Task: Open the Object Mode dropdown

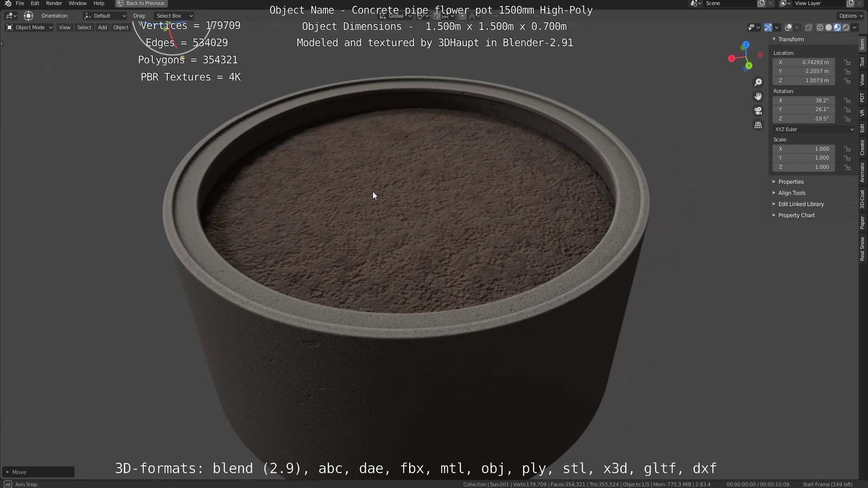Action: point(29,28)
